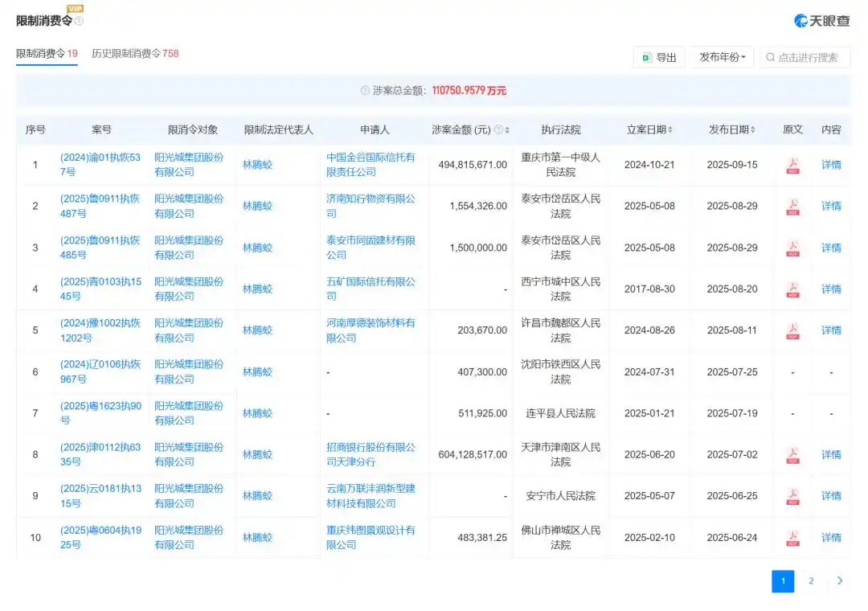
Task: Select the 限制消费令 19 tab
Action: (x=47, y=54)
